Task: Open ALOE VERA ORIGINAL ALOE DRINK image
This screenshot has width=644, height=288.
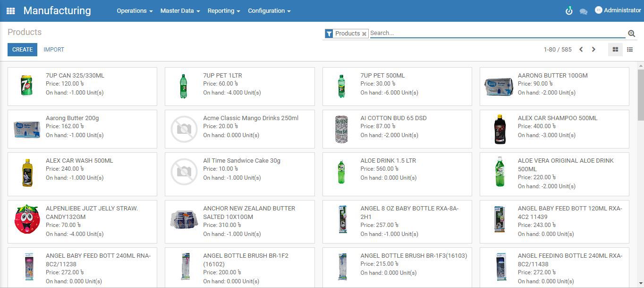Action: (x=499, y=172)
